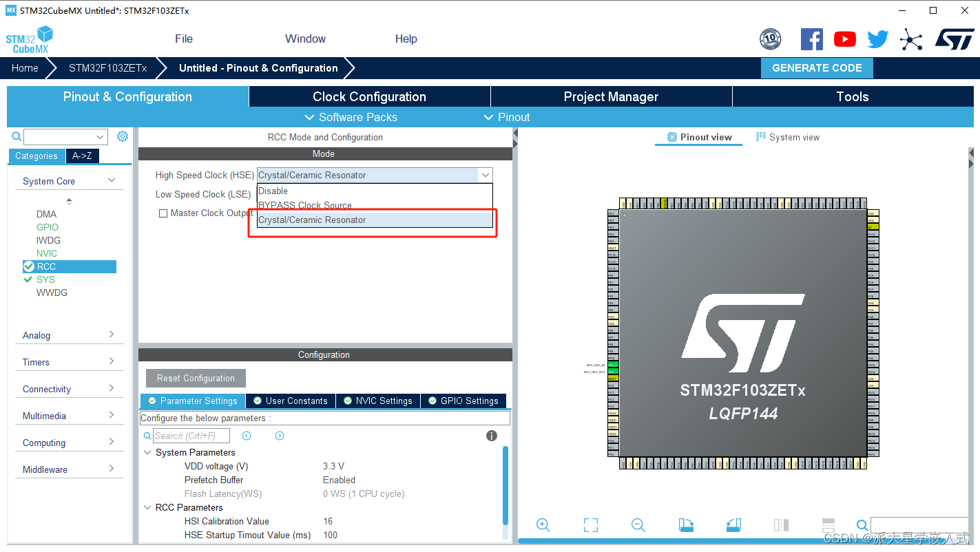Expand the Multimedia category
Viewport: 980px width, 552px height.
click(x=112, y=415)
